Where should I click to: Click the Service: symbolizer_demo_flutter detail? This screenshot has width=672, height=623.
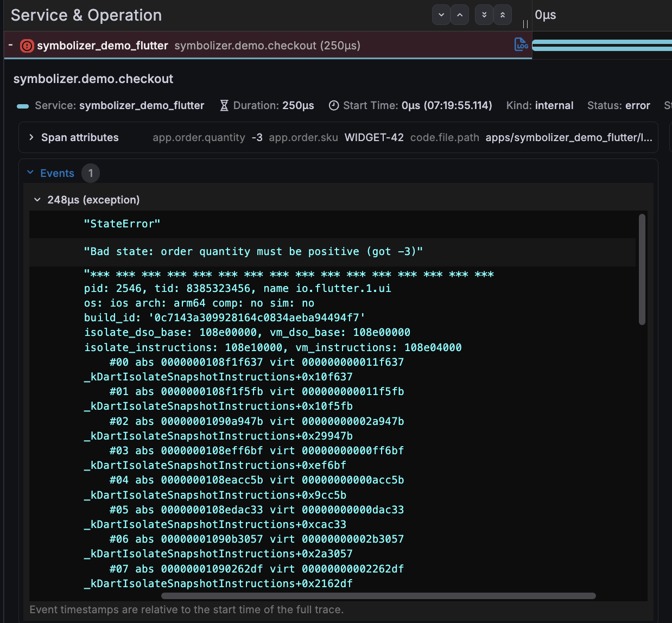click(x=119, y=105)
